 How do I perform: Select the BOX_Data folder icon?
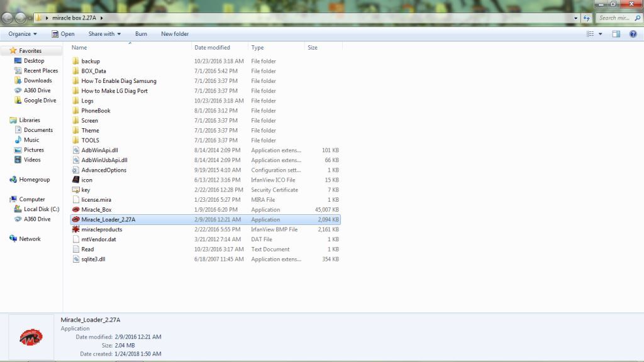point(75,71)
